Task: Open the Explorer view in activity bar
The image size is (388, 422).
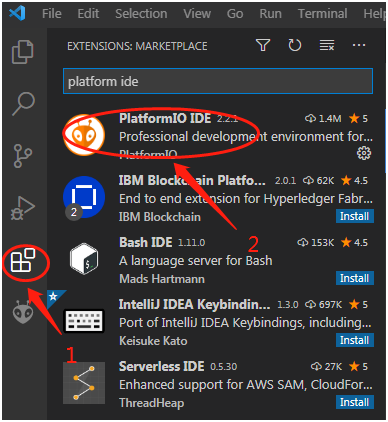Action: 23,52
